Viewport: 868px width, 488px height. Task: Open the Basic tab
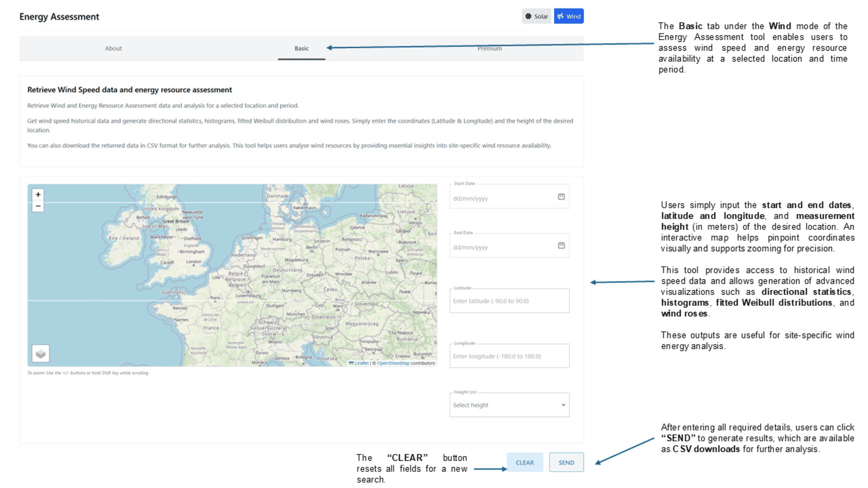pos(302,48)
